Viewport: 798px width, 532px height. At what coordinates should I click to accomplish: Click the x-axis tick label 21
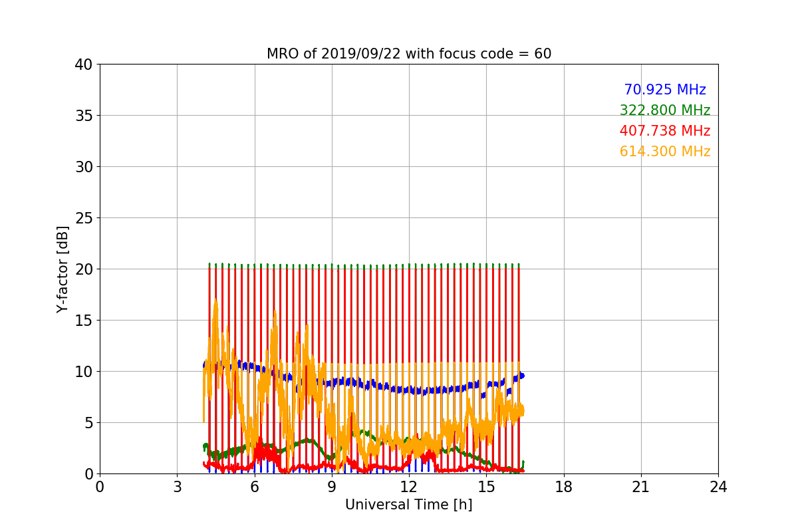click(x=641, y=487)
